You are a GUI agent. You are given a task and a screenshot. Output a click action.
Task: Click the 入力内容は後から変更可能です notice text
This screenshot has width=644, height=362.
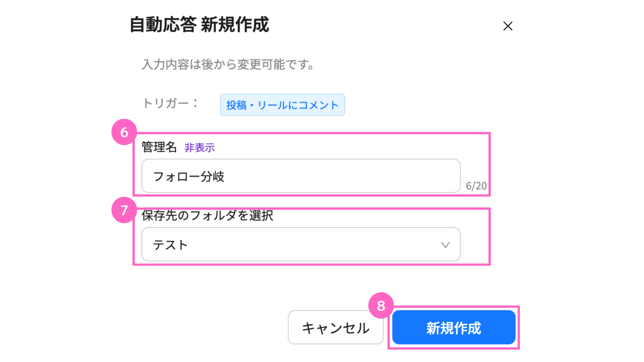(228, 64)
